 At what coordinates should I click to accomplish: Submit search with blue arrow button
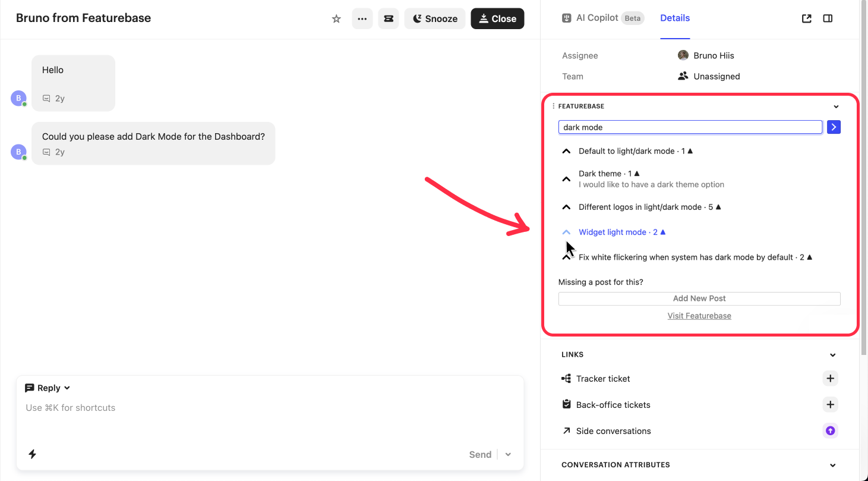click(834, 127)
